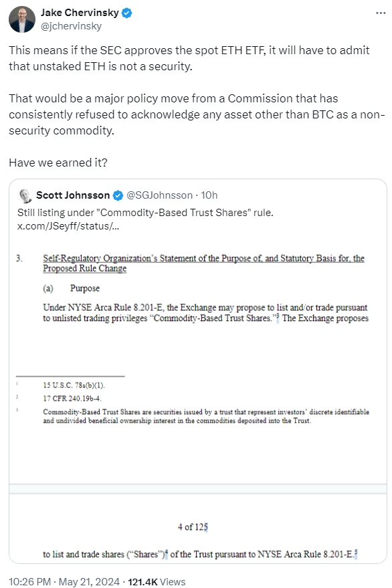Click the @SGJohnsson handle
This screenshot has height=588, width=392.
(x=159, y=195)
